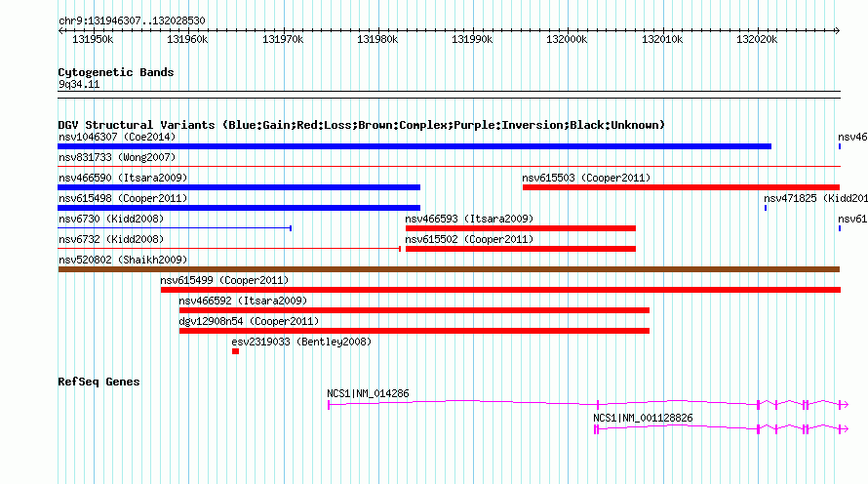Select the brown nsv520802 complex bar
Image resolution: width=868 pixels, height=484 pixels.
pyautogui.click(x=449, y=269)
